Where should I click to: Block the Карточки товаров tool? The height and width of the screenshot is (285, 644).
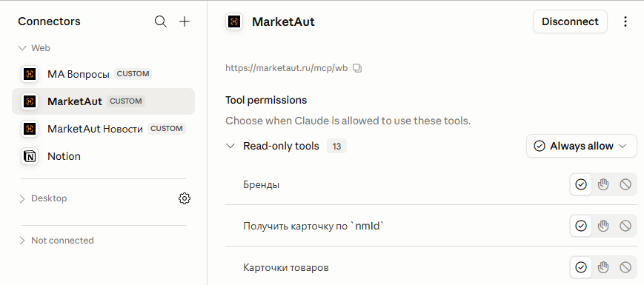pos(625,267)
